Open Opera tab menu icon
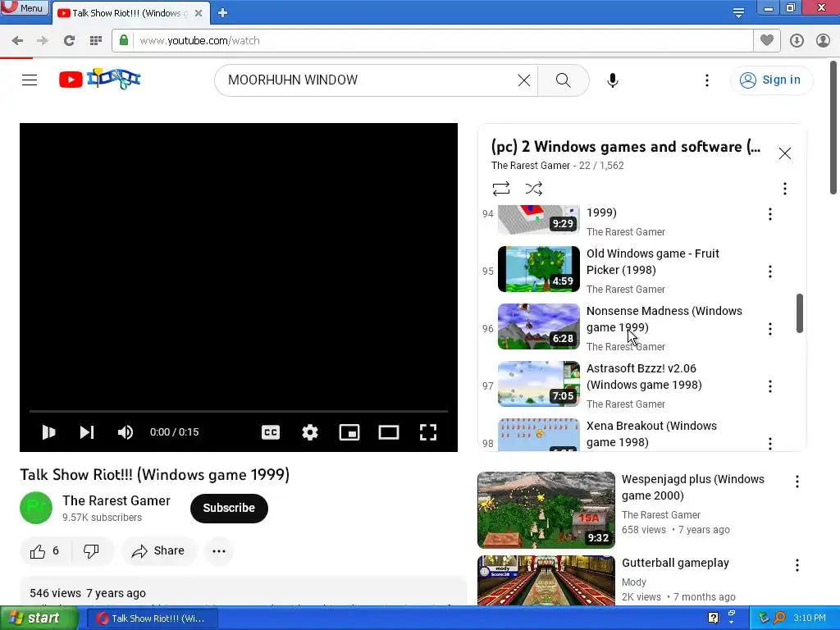Viewport: 840px width, 630px height. (738, 12)
